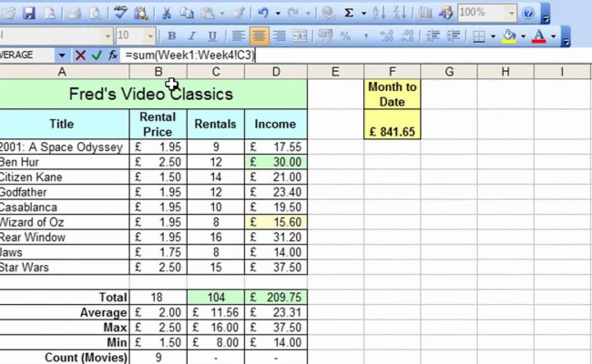This screenshot has height=364, width=592.
Task: Click the Cut scissors icon
Action: pyautogui.click(x=166, y=14)
